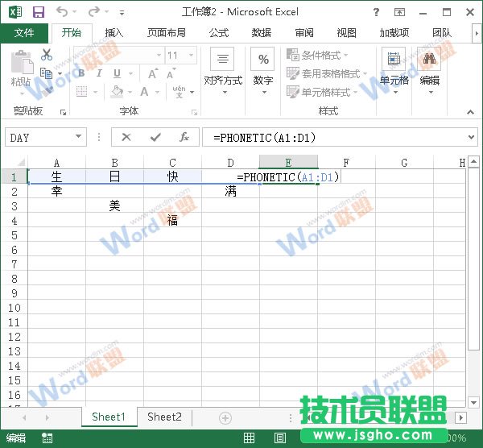Open the underline style dropdown arrow
483x448 pixels.
click(x=131, y=73)
